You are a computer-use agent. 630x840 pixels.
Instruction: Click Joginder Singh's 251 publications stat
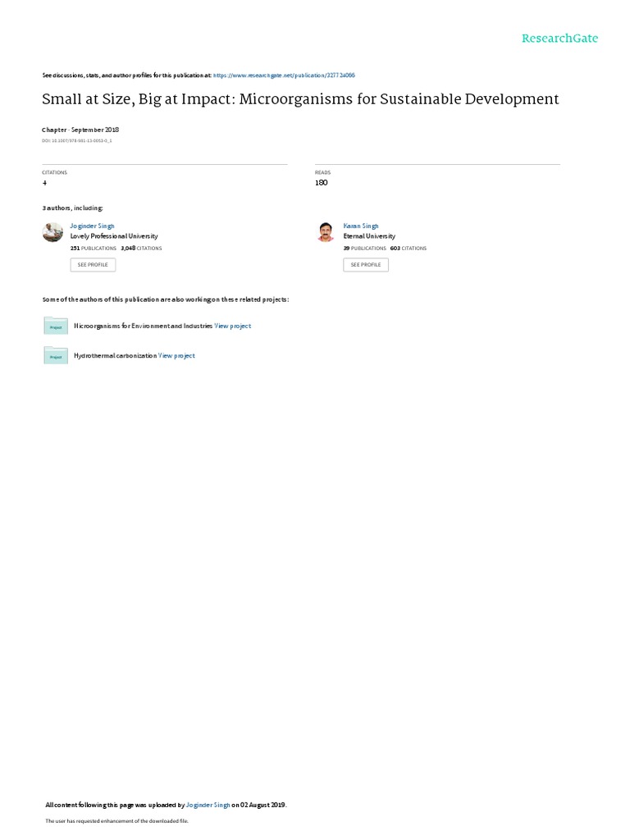click(x=94, y=249)
